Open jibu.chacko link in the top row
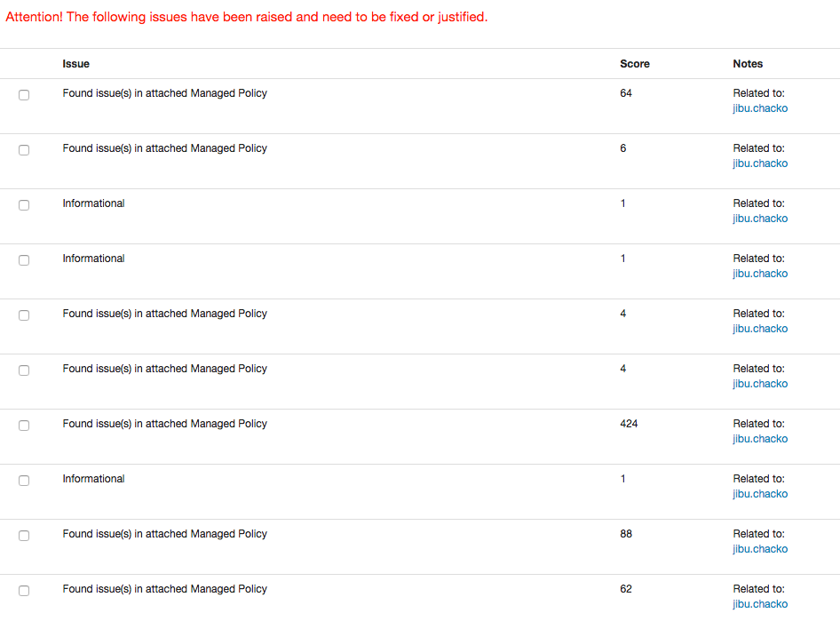 tap(760, 107)
